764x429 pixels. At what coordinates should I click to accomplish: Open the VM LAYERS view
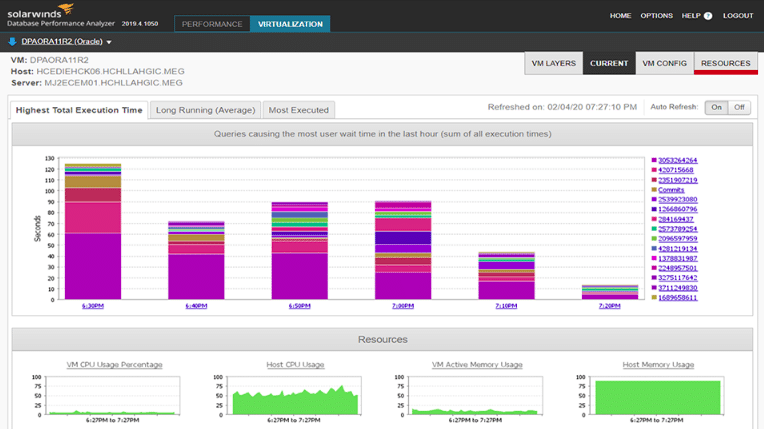(554, 63)
